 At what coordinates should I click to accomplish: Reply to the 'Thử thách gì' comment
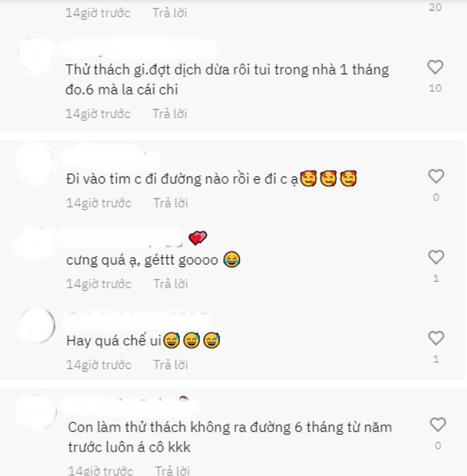[170, 114]
